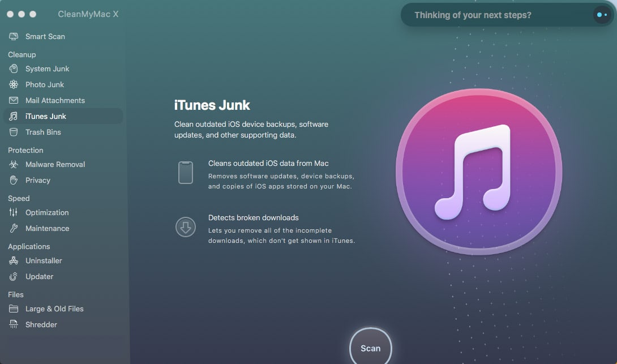Select Shredder under Files
Viewport: 617px width, 364px height.
click(x=41, y=324)
